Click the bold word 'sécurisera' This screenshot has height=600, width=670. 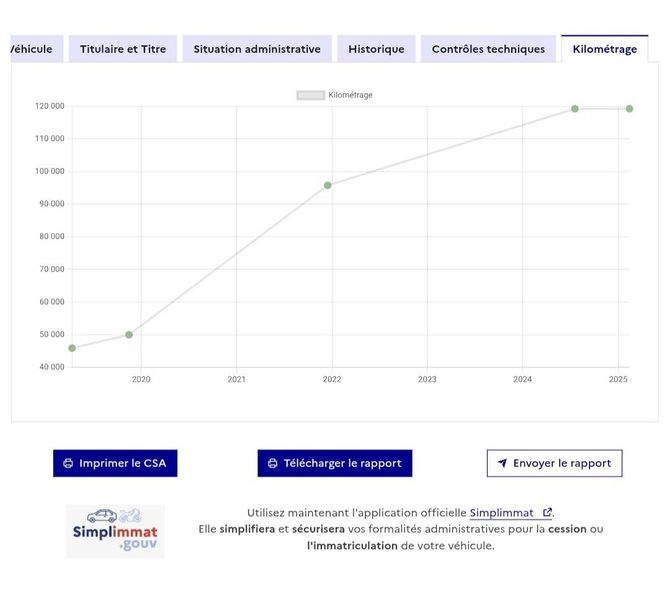[x=318, y=529]
